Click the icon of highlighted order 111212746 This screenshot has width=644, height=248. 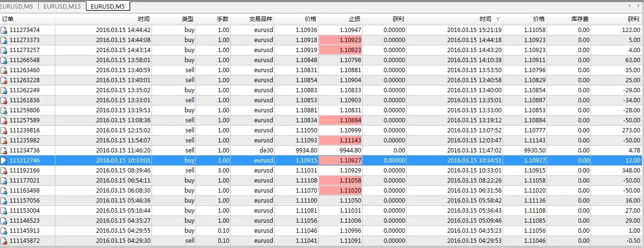pyautogui.click(x=4, y=161)
